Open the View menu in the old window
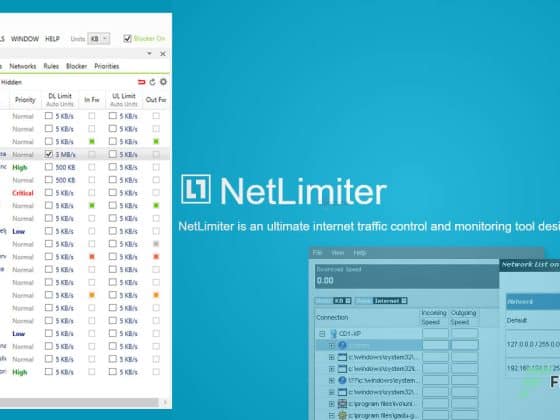This screenshot has width=560, height=420. pos(338,253)
